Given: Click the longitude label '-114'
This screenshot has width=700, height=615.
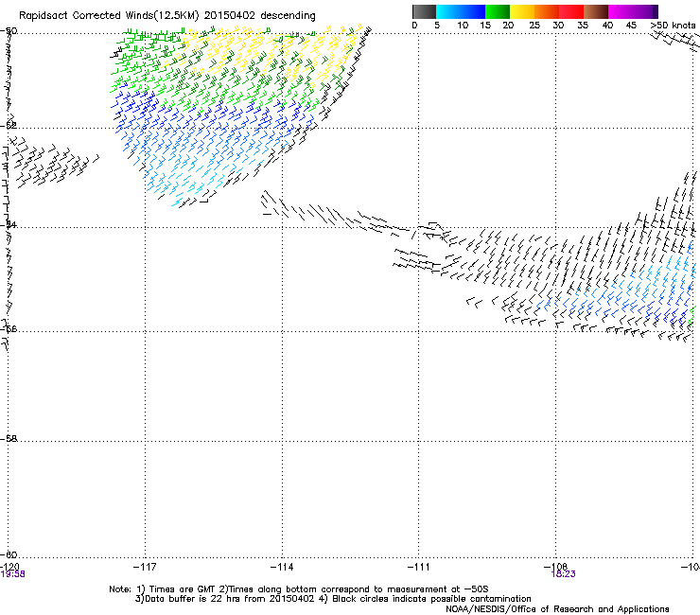Looking at the screenshot, I should coord(282,567).
